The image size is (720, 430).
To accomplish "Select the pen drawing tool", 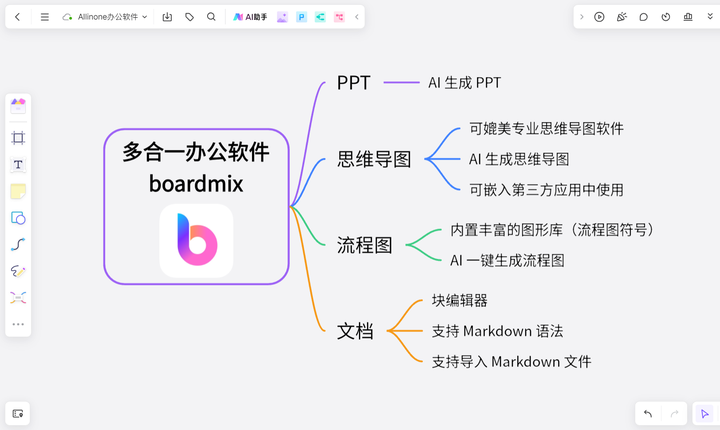I will pos(18,271).
